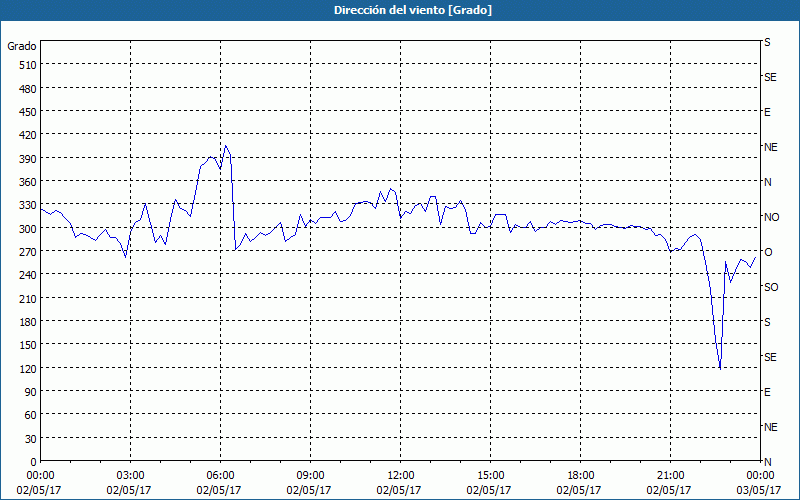Select the 90 y-axis value
The image size is (800, 500).
[x=31, y=392]
